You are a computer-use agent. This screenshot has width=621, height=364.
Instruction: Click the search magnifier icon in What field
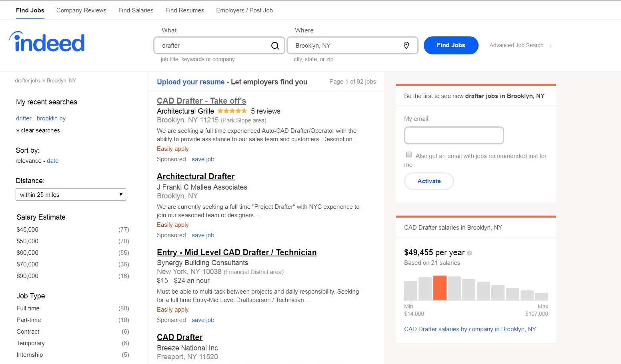(275, 46)
